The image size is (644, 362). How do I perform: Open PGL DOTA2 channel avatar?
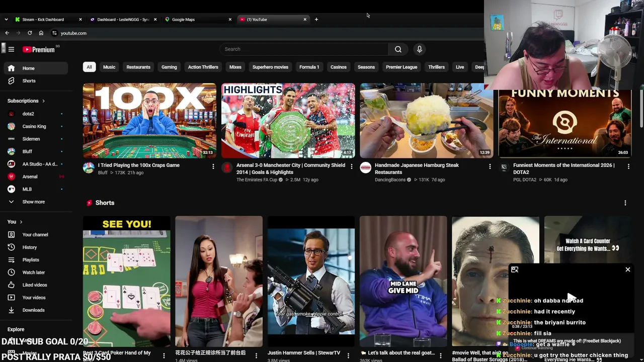pyautogui.click(x=504, y=168)
